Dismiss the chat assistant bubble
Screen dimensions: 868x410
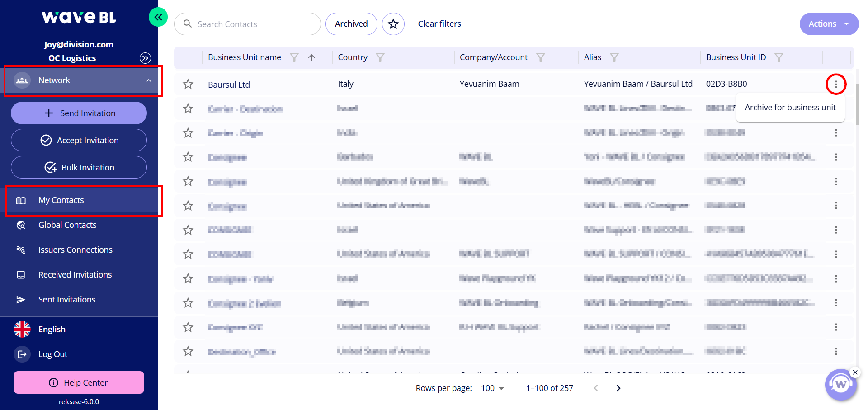click(x=855, y=372)
